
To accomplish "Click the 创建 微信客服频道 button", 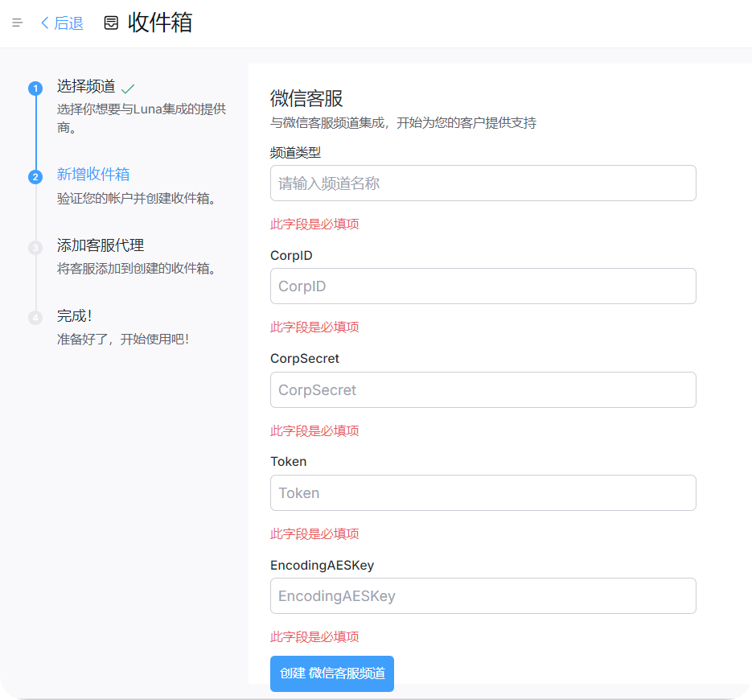I will point(332,673).
